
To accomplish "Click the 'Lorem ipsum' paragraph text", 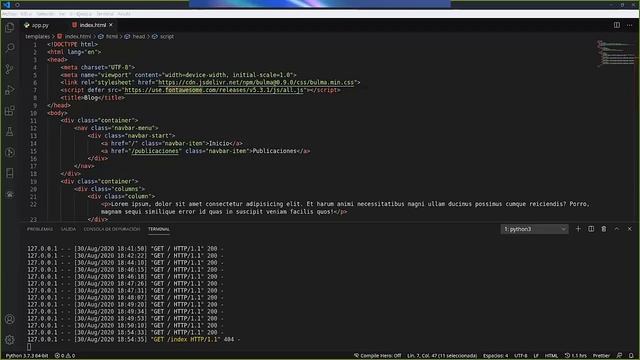I will [345, 208].
